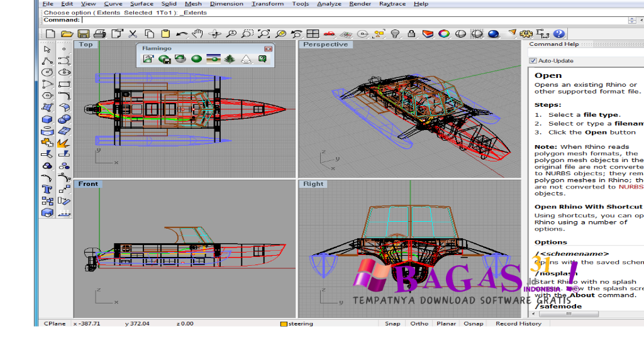Click the Flamingo green sphere materials icon
Image resolution: width=644 pixels, height=338 pixels.
[197, 59]
